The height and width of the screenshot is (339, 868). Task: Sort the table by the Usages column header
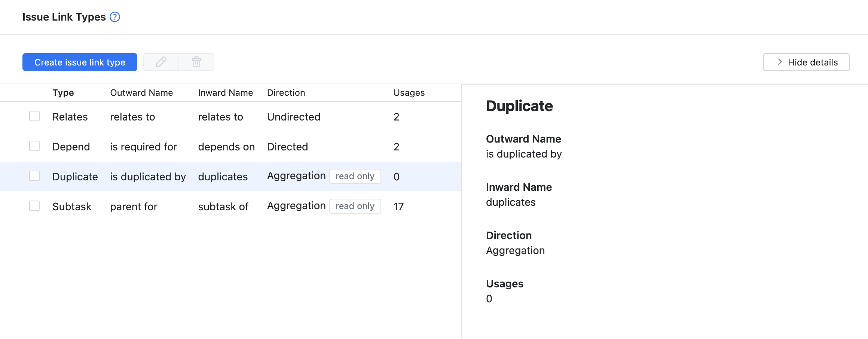pyautogui.click(x=409, y=92)
